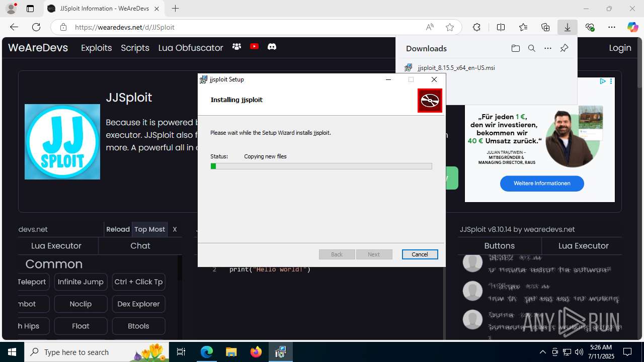
Task: Click Weitere Informationen ad button
Action: pyautogui.click(x=542, y=184)
